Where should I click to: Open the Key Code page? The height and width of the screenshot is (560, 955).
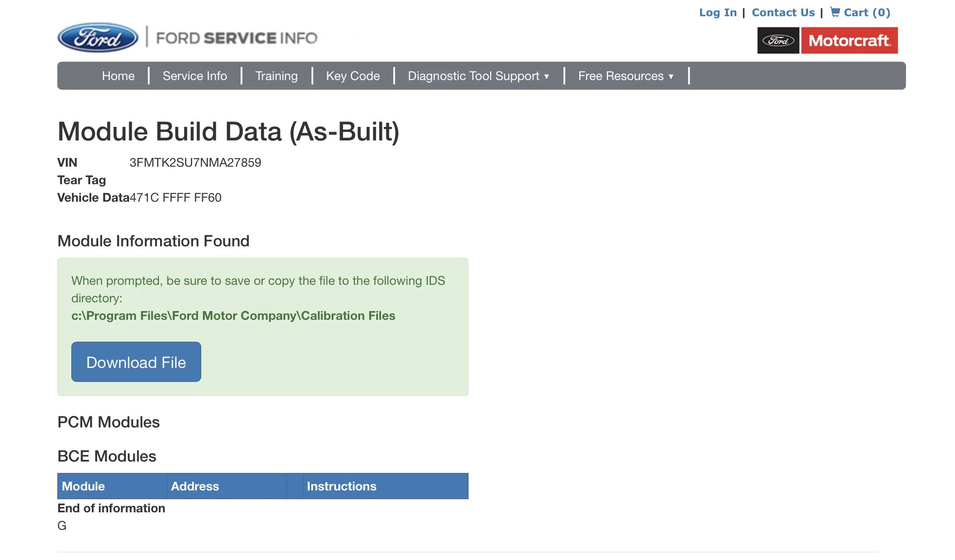tap(353, 76)
